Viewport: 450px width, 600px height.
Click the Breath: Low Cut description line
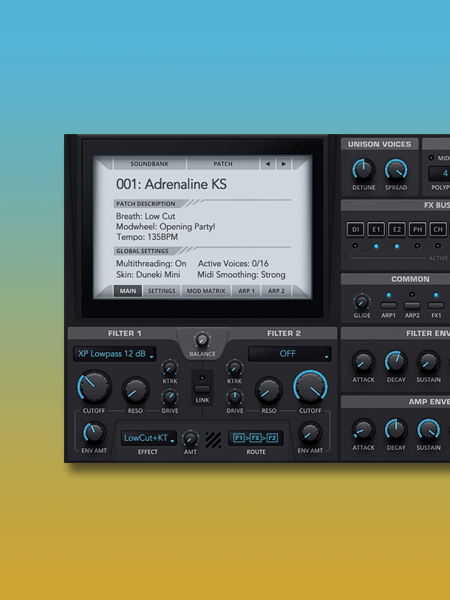[145, 216]
